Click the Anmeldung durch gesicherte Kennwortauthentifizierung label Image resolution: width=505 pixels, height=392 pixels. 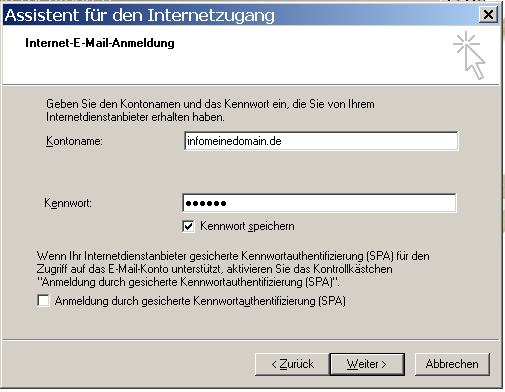click(x=200, y=301)
